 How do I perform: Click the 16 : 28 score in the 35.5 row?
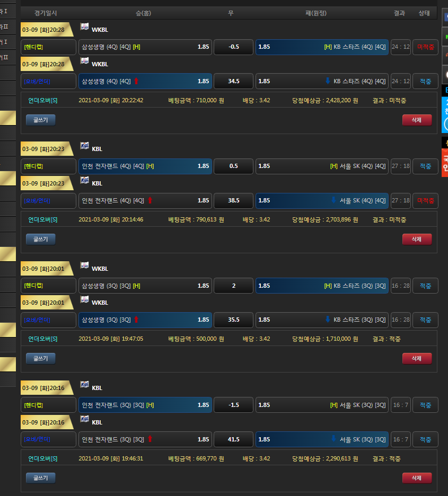pos(400,320)
